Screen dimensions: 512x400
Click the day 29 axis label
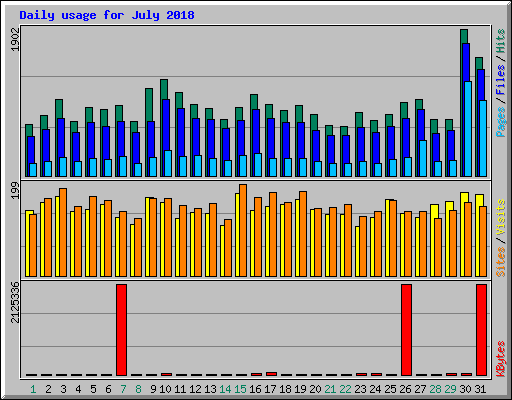[450, 389]
